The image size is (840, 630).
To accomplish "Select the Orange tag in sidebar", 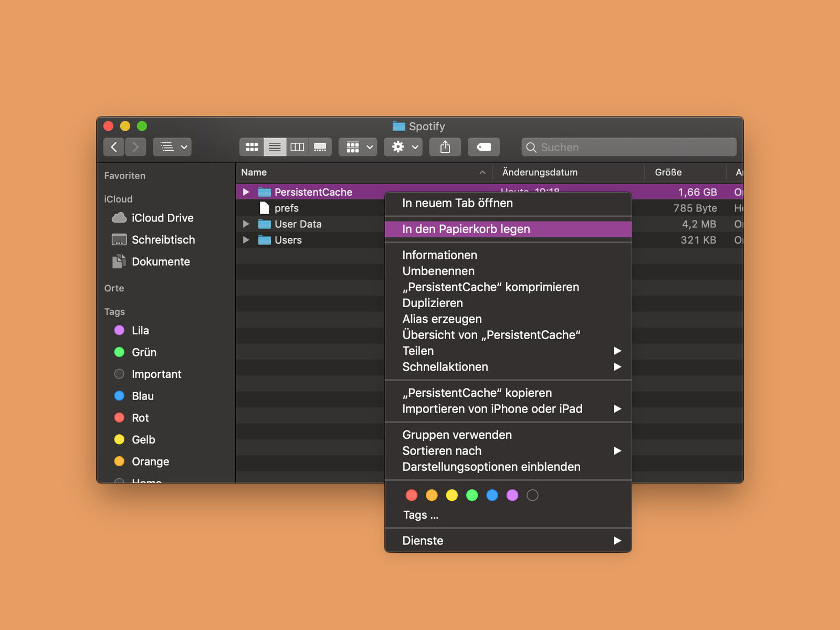I will (x=142, y=461).
